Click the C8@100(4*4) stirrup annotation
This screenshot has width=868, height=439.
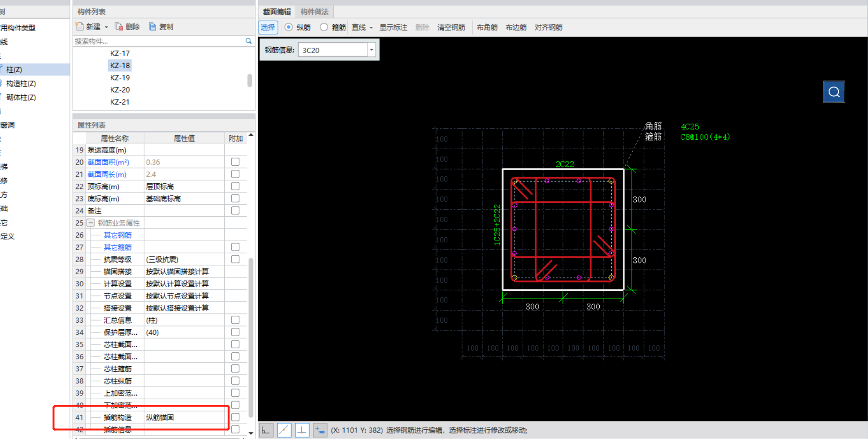(705, 137)
